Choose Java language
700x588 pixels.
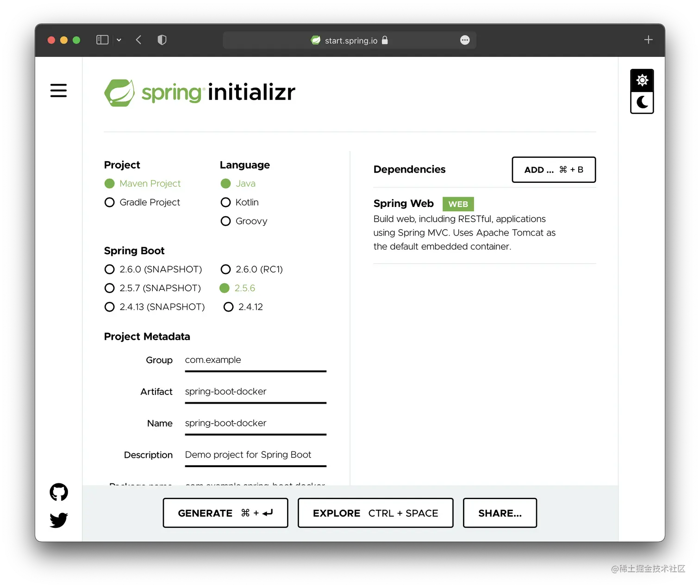[238, 183]
